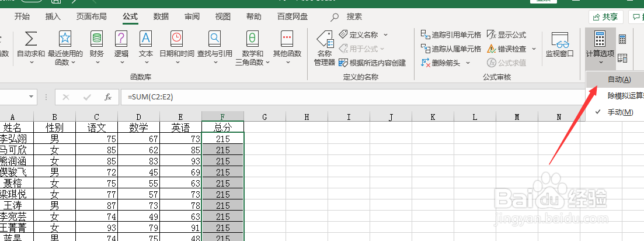Expand the Logical functions dropdown arrow
Screen dimensions: 644x241
122,63
